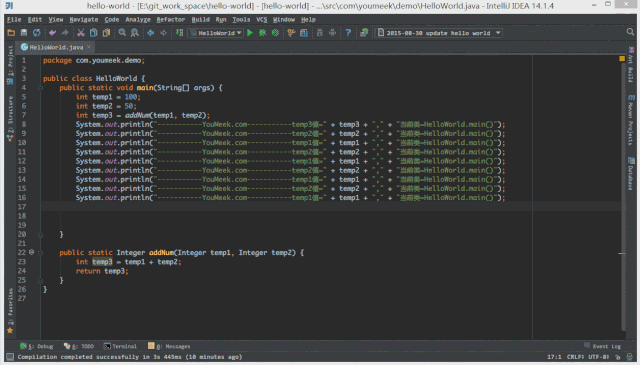Click the Copy icon in toolbar

pyautogui.click(x=93, y=33)
